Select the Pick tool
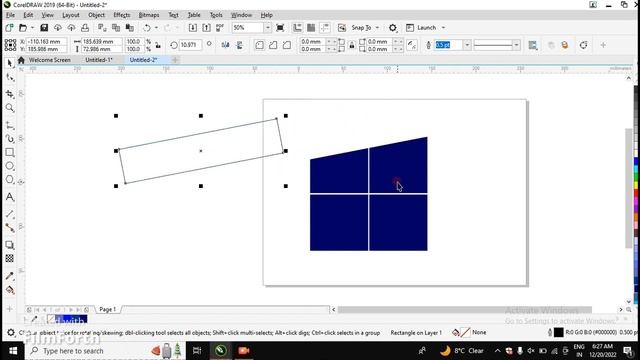Image resolution: width=640 pixels, height=360 pixels. (x=10, y=63)
